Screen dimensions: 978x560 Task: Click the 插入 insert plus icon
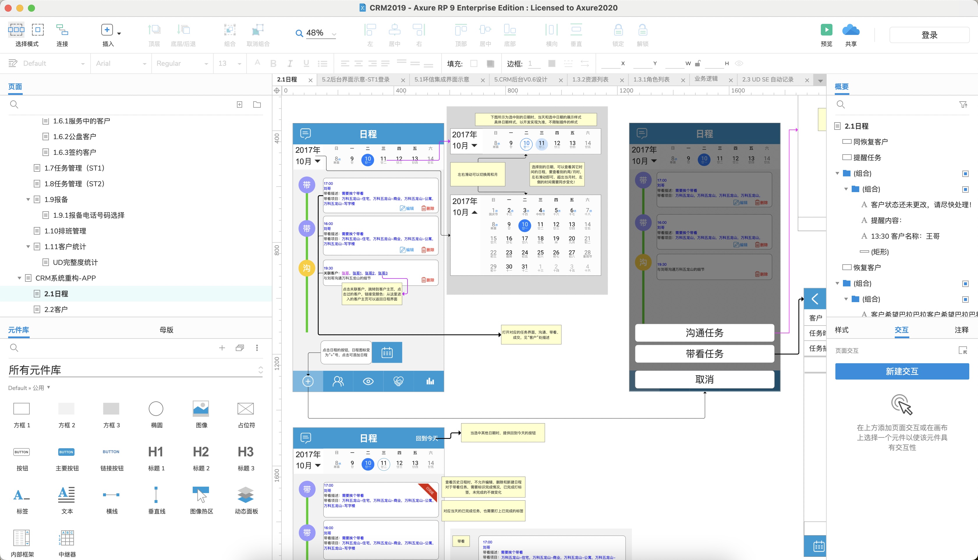107,30
